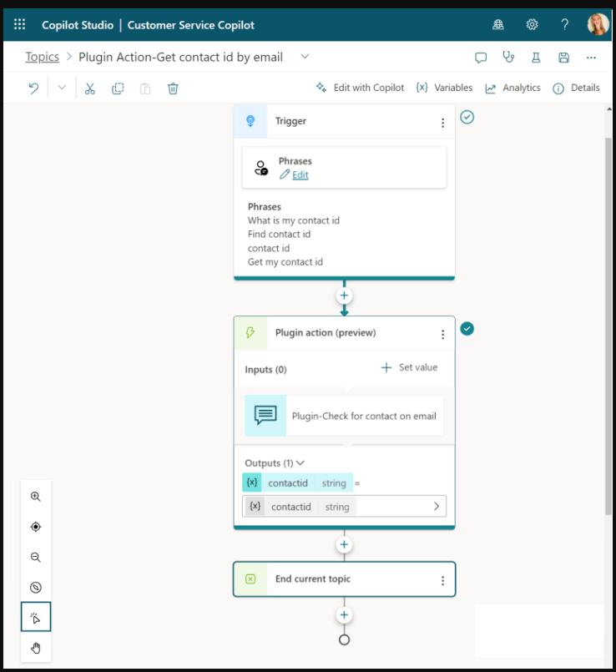616x672 pixels.
Task: Click the Copilot Studio title
Action: coord(78,25)
